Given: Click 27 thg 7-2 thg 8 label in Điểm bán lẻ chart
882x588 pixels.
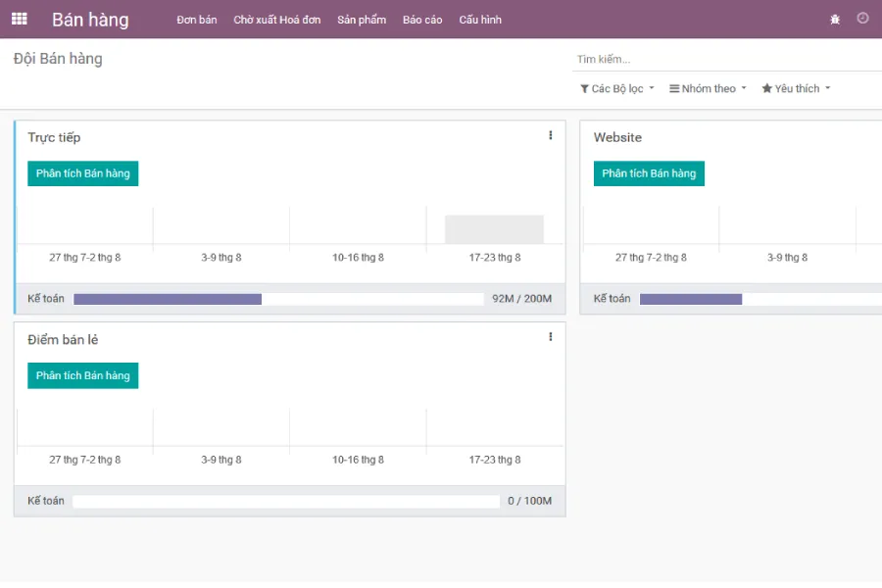Looking at the screenshot, I should pos(85,460).
